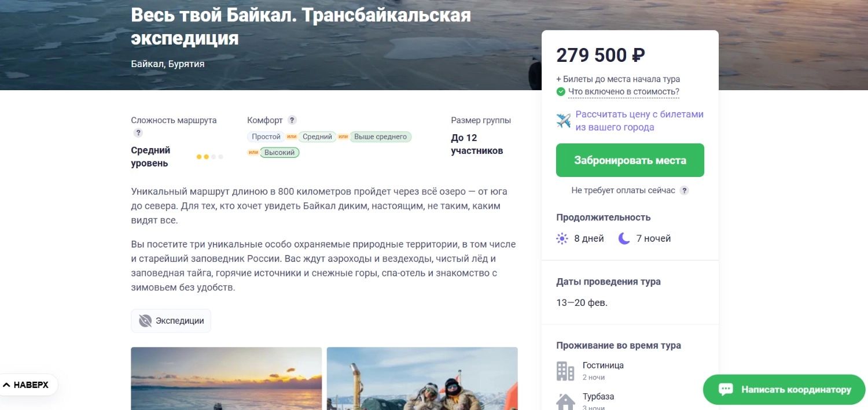Open the sunset lake photo thumbnail

tap(226, 378)
